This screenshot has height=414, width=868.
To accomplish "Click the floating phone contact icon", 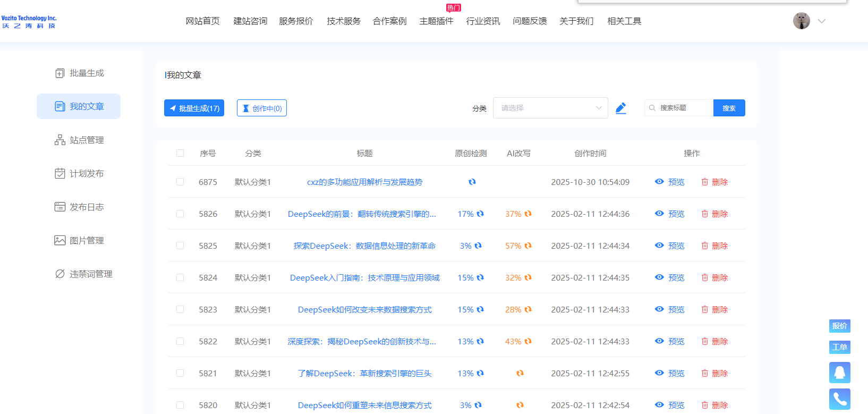I will (x=840, y=399).
